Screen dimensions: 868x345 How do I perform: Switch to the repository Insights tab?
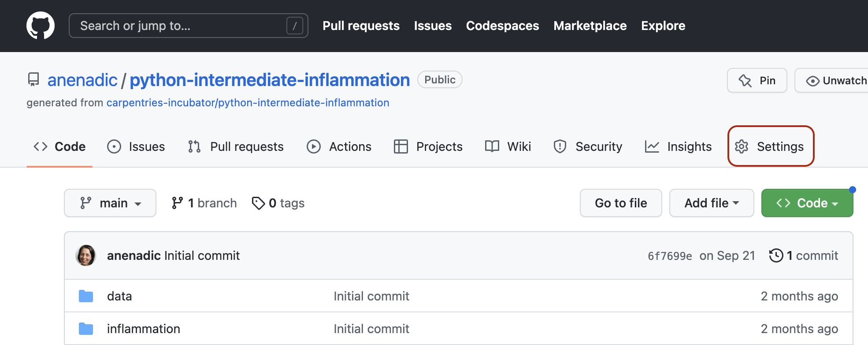click(x=679, y=146)
